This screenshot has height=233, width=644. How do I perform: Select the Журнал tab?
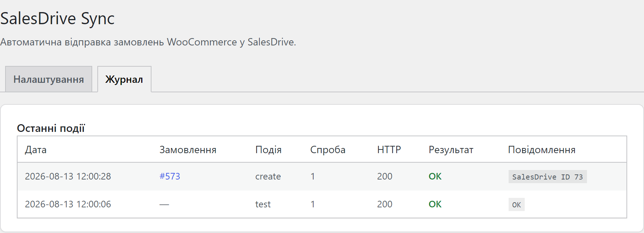pos(124,79)
